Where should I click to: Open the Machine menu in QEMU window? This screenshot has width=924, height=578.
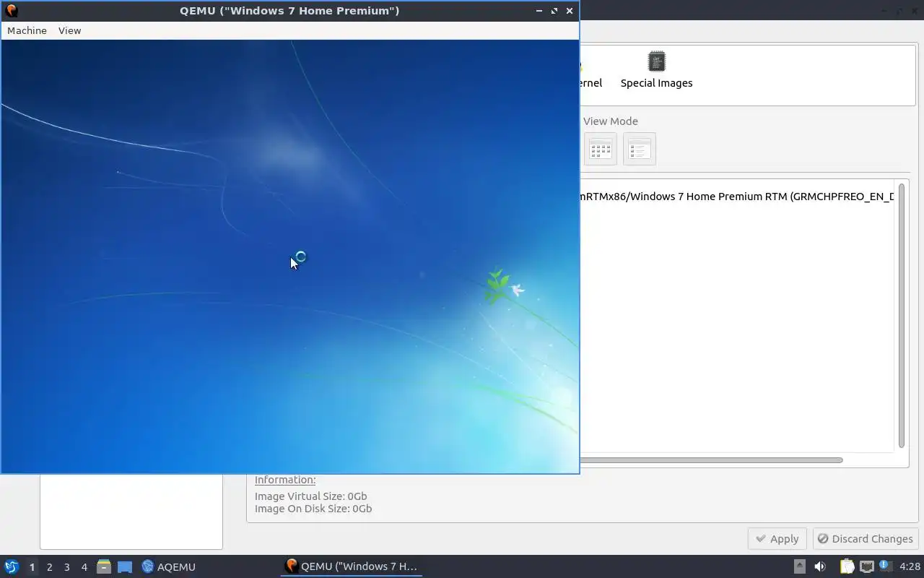tap(27, 30)
